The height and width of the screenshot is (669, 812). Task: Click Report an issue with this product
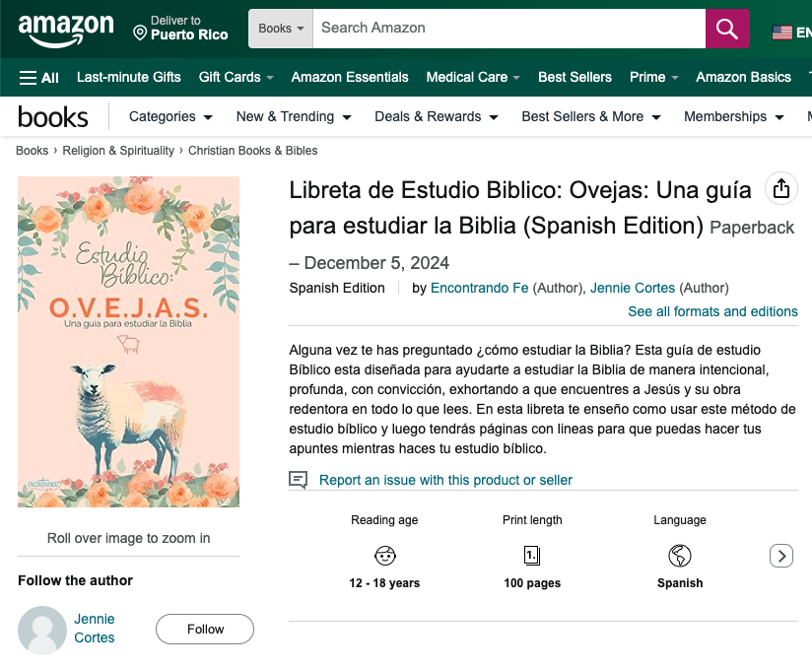445,480
